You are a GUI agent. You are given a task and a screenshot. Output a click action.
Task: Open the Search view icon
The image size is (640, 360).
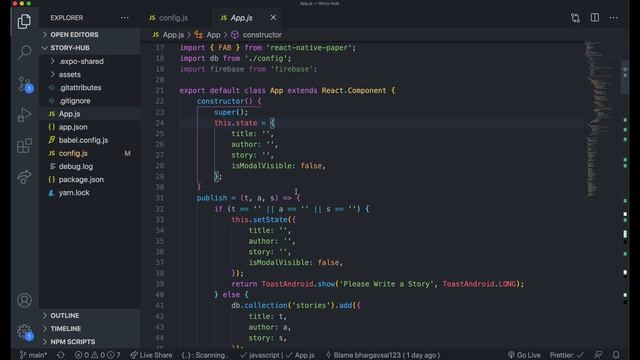pos(24,52)
